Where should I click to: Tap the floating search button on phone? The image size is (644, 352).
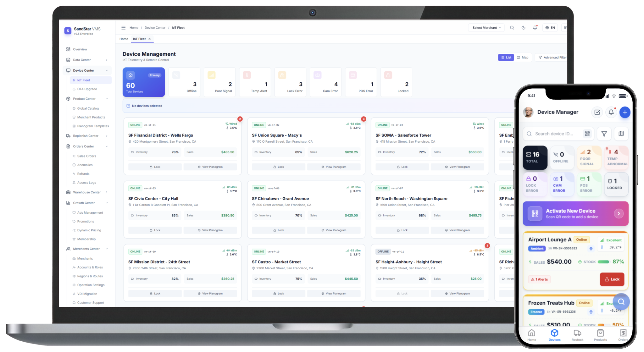(621, 302)
